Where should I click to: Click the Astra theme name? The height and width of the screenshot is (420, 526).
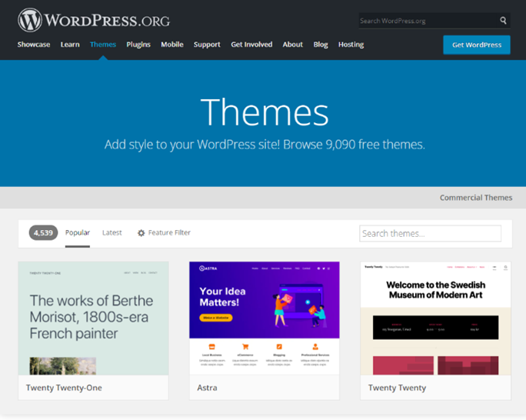coord(207,388)
